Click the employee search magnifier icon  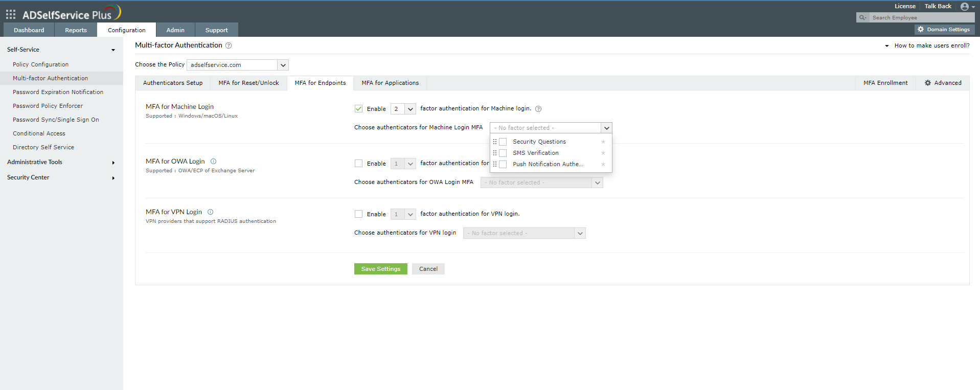click(862, 17)
